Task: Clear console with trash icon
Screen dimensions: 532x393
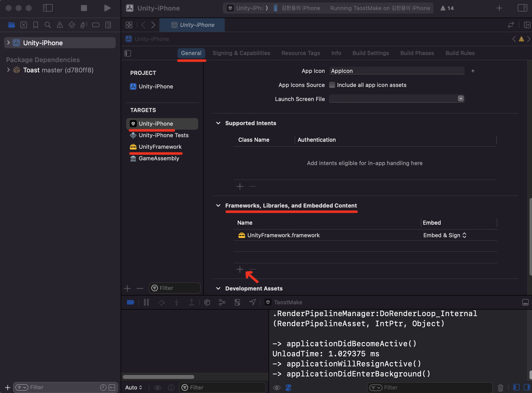Action: pos(501,388)
